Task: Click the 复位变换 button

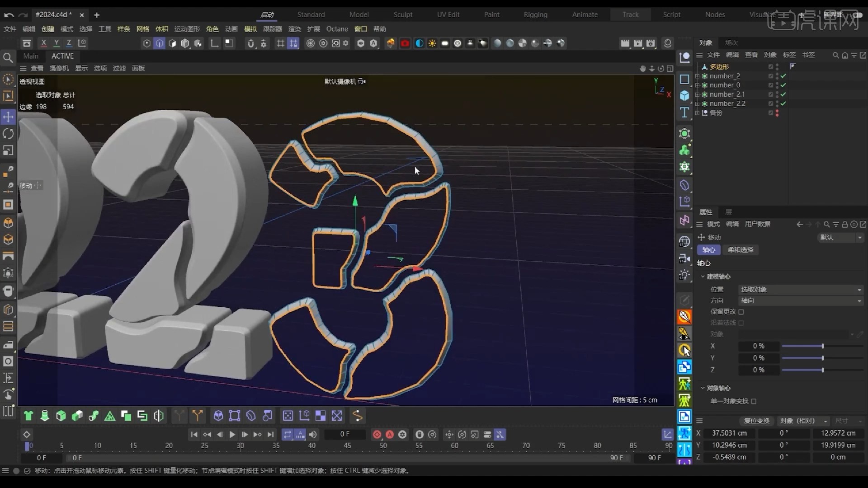Action: [757, 421]
